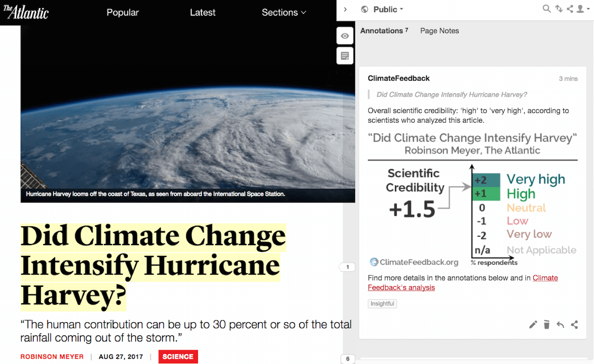Create a new page note icon

tap(345, 56)
